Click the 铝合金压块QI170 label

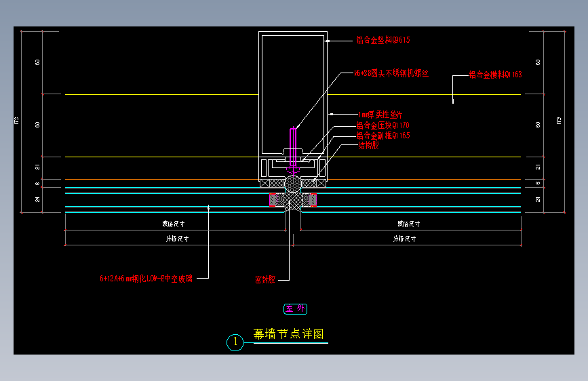pos(383,125)
